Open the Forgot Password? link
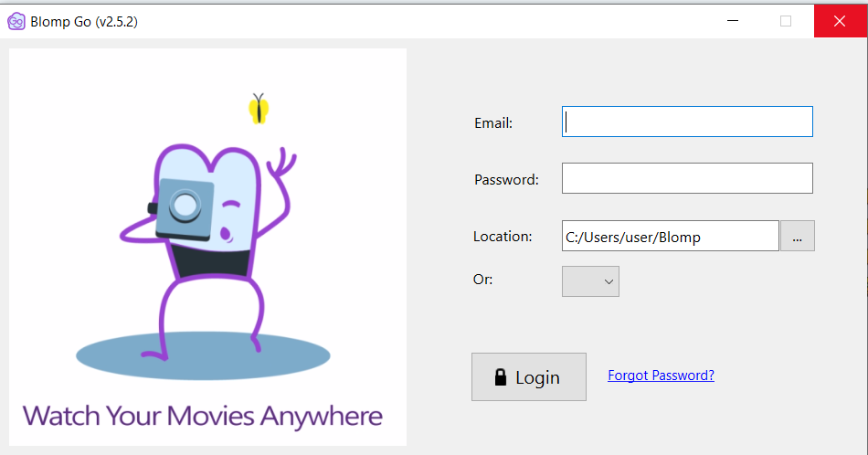This screenshot has width=868, height=455. tap(661, 376)
